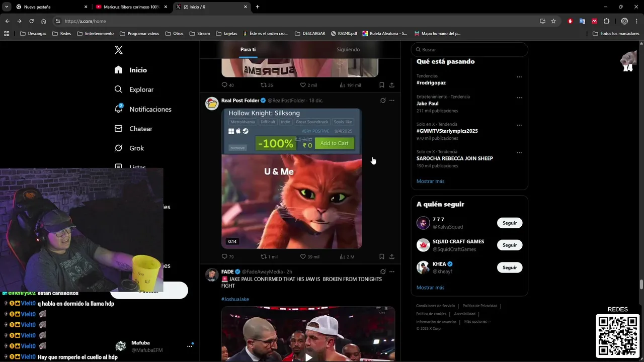The height and width of the screenshot is (362, 644).
Task: Open Notificaciones in the sidebar
Action: [143, 109]
